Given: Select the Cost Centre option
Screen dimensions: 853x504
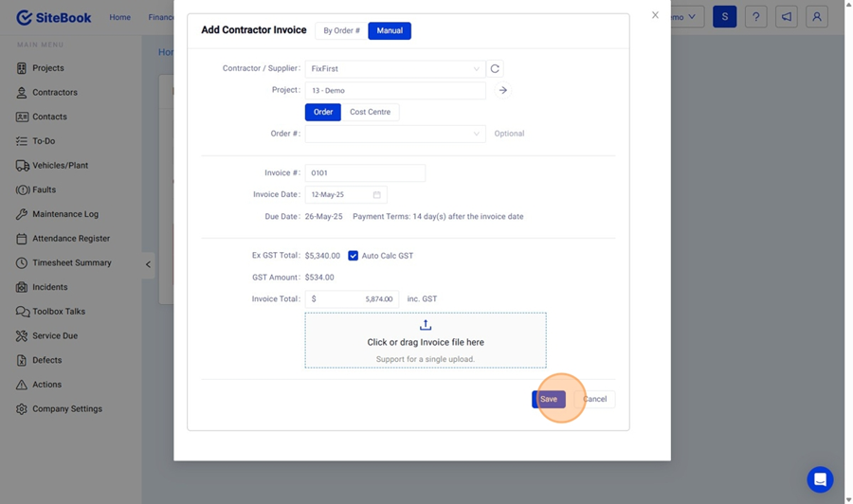Looking at the screenshot, I should (x=370, y=112).
